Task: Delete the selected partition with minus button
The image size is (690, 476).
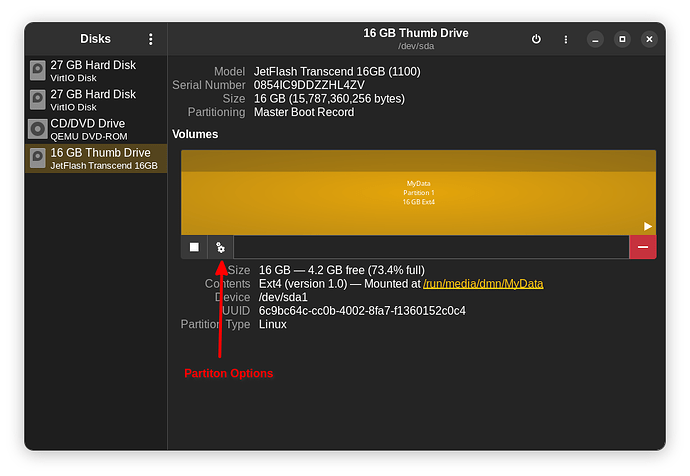Action: [x=642, y=247]
